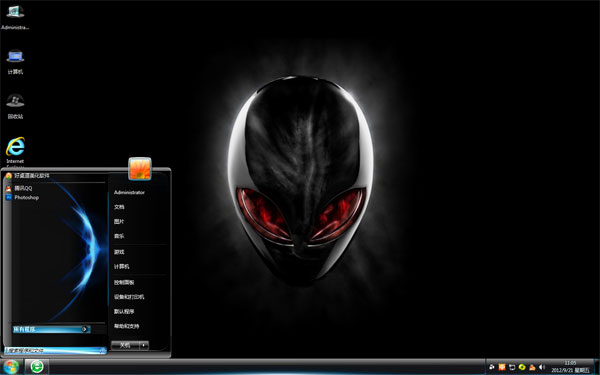Click the 关机 shutdown button
The image size is (600, 375).
click(x=125, y=345)
